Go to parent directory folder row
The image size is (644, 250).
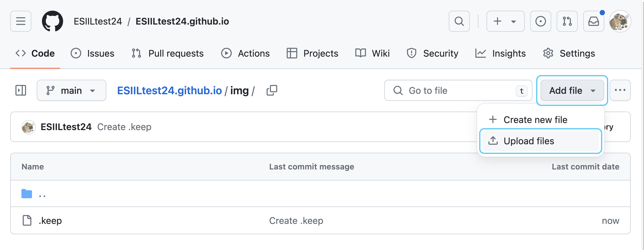point(320,194)
